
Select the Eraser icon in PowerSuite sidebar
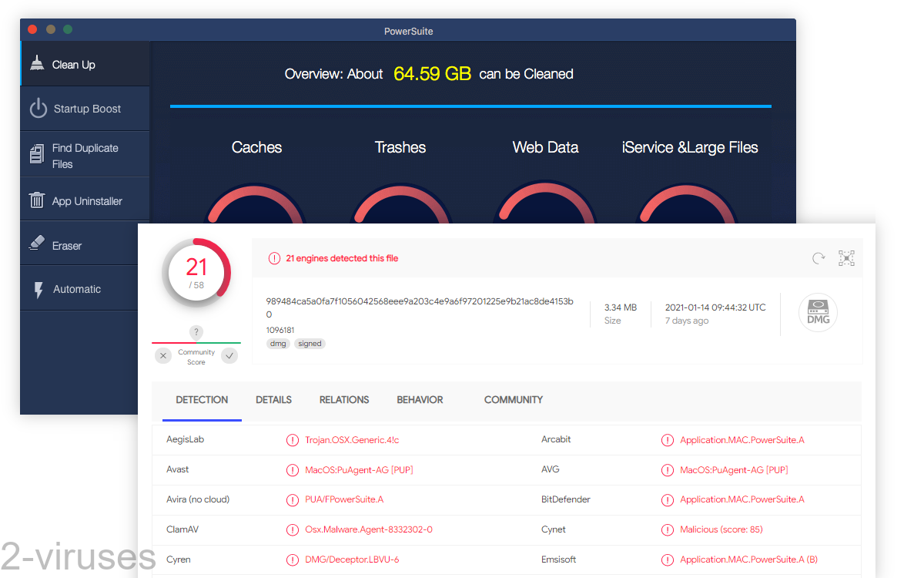37,244
